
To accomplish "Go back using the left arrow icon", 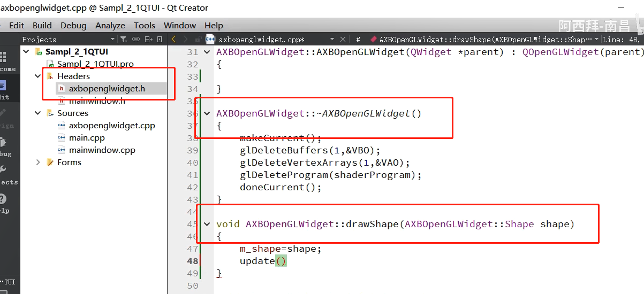I will tap(173, 39).
